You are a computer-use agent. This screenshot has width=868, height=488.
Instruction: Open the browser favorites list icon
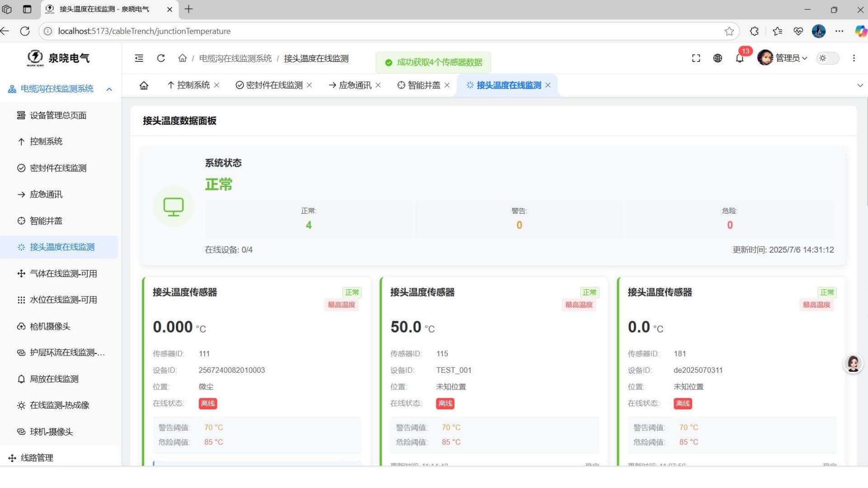777,31
